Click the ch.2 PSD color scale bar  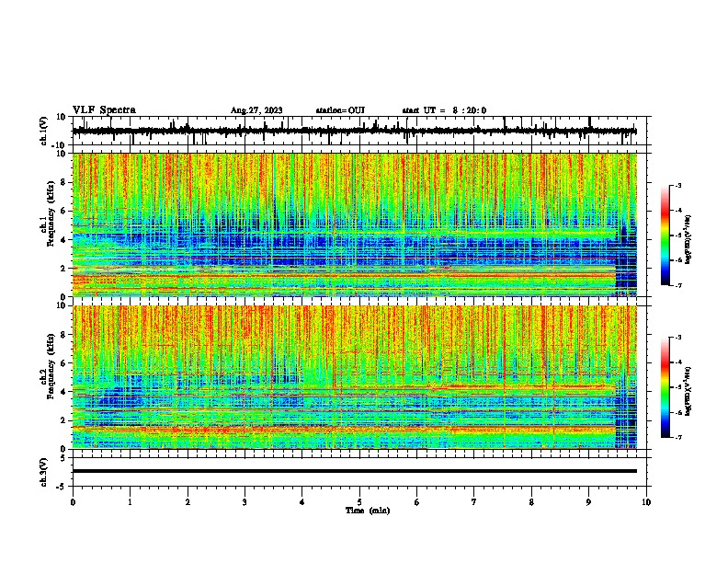click(665, 387)
